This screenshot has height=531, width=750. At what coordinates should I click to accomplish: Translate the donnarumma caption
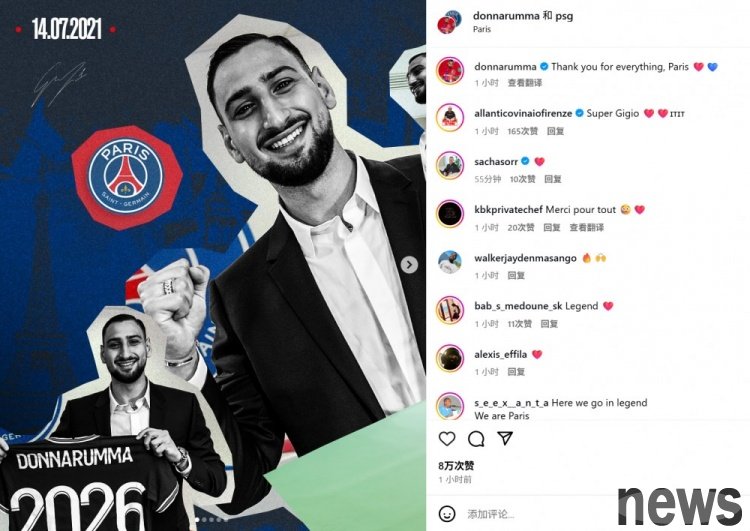pyautogui.click(x=525, y=83)
